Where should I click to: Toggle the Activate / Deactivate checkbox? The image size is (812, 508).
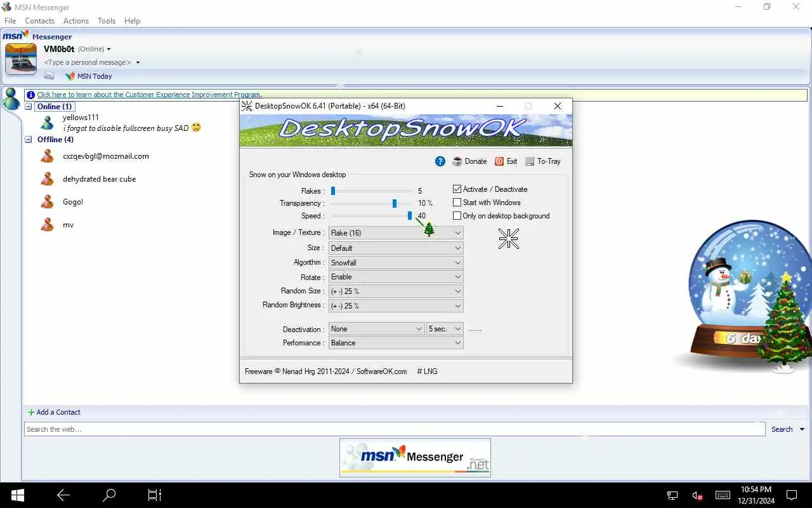tap(457, 189)
